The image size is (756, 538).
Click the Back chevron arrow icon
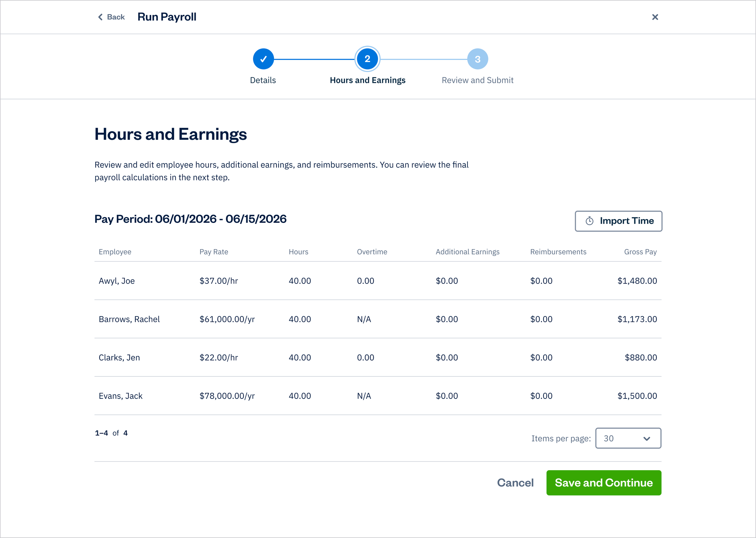(x=100, y=17)
